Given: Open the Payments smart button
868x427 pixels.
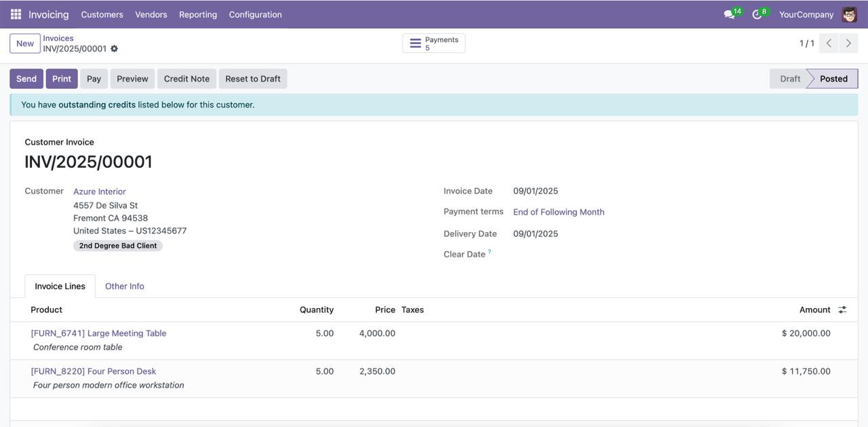Looking at the screenshot, I should (x=434, y=43).
